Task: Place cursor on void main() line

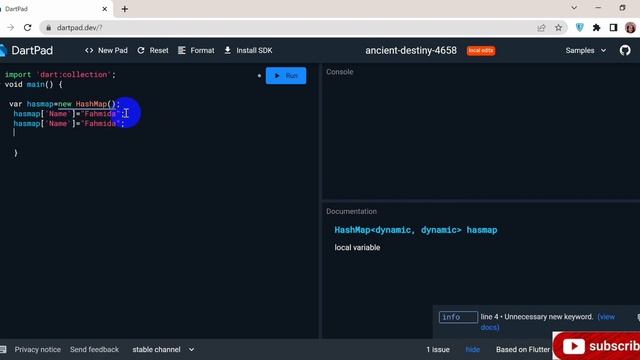Action: tap(33, 84)
